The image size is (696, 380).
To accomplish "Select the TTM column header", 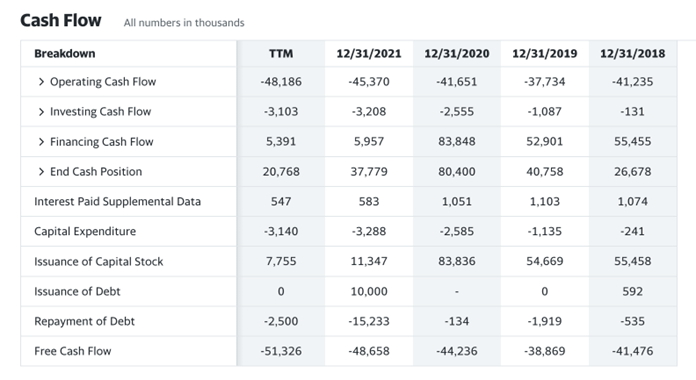I will 281,54.
